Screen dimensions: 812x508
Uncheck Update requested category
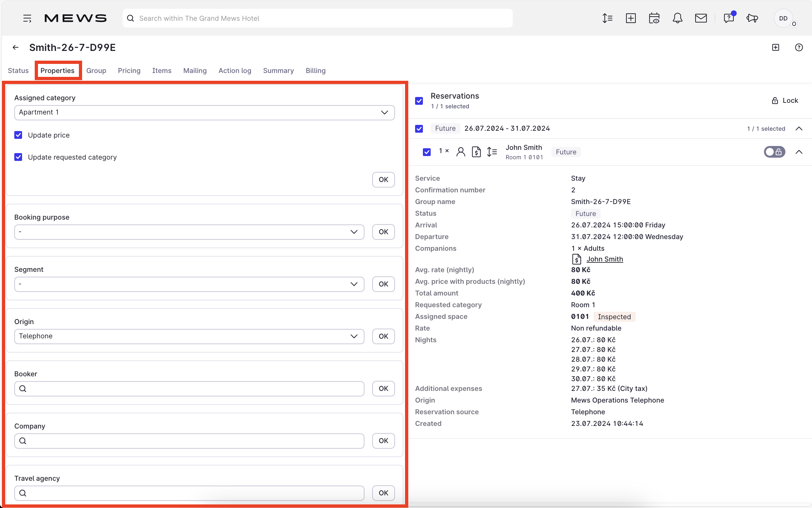tap(18, 157)
